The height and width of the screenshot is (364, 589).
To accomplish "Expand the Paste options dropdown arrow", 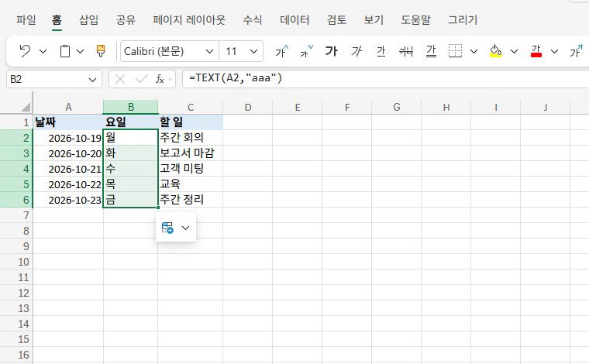I will tap(80, 51).
